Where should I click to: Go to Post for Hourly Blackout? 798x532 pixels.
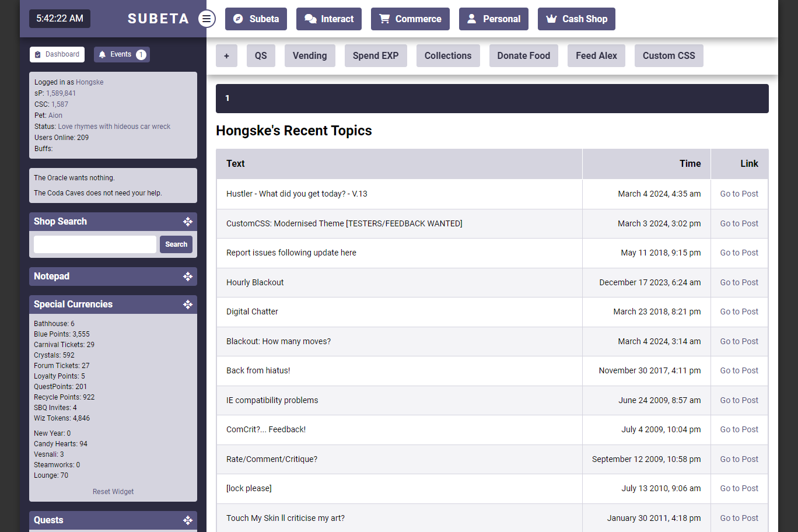point(739,282)
